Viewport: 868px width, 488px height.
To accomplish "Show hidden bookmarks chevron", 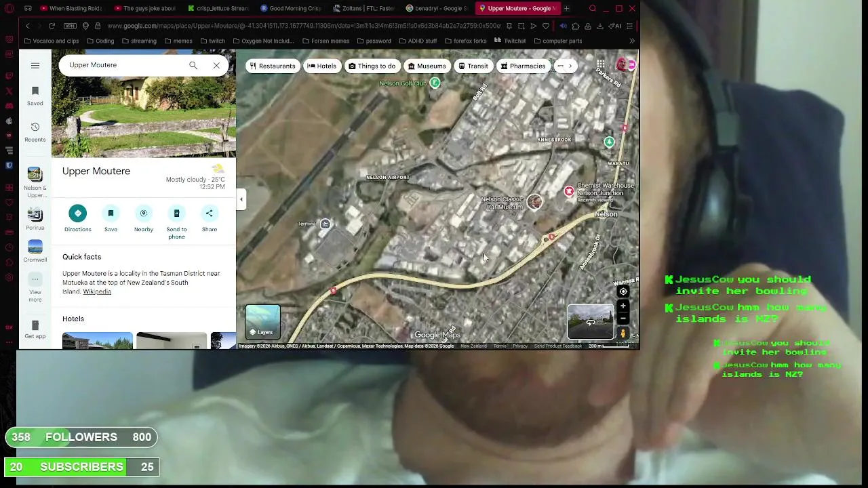I will tap(631, 41).
